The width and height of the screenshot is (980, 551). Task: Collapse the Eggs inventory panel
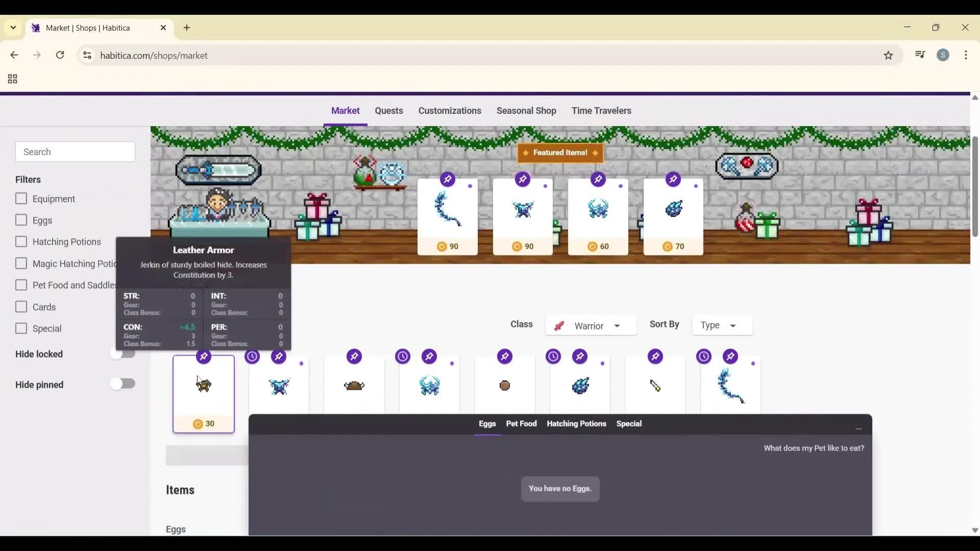tap(859, 429)
